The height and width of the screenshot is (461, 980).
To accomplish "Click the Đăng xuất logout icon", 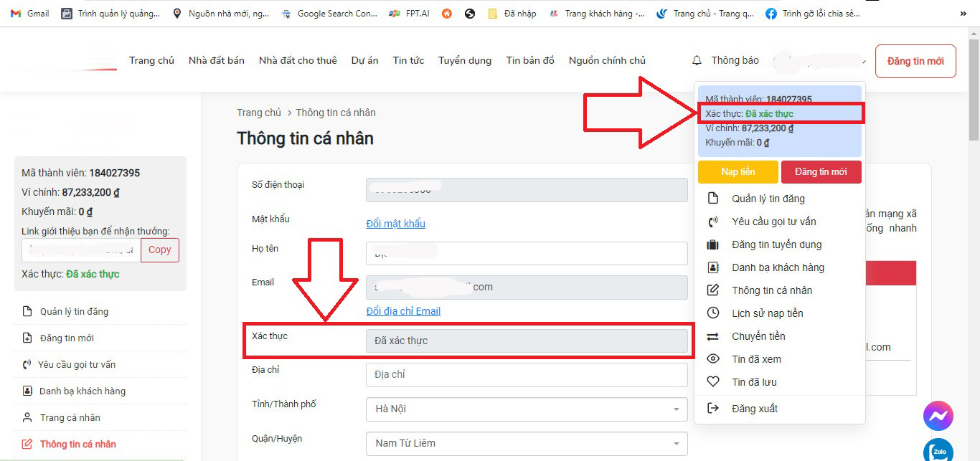I will pos(712,408).
